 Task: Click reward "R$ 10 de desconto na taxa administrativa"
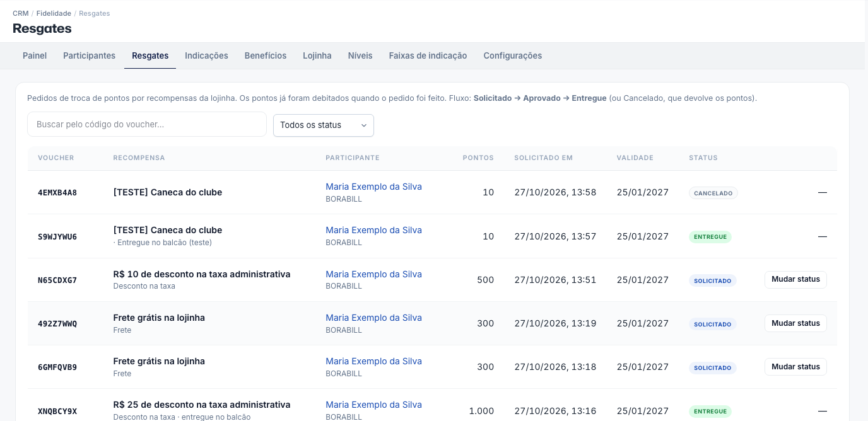pos(202,274)
